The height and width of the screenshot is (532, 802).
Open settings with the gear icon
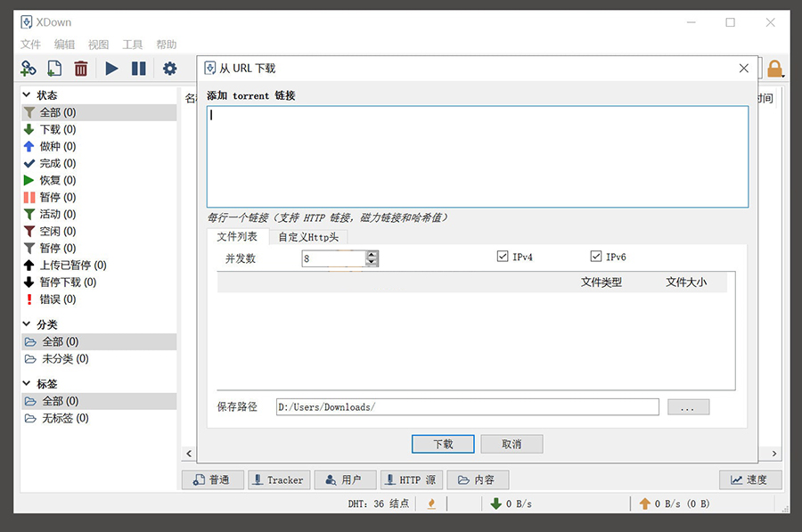(169, 69)
